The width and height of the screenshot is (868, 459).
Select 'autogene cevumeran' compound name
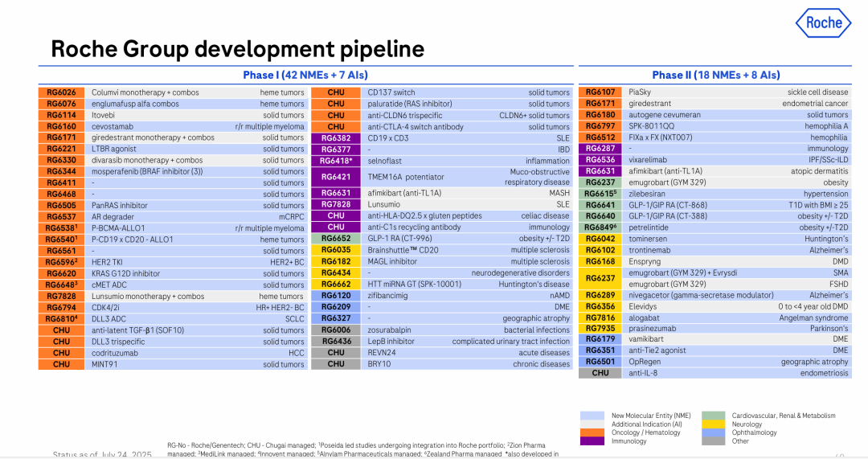(665, 115)
